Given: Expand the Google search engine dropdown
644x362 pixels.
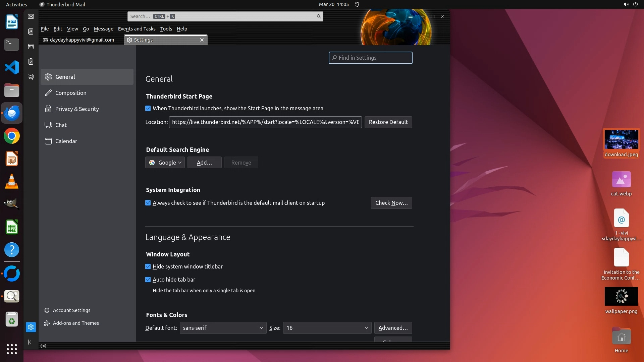Looking at the screenshot, I should tap(165, 163).
